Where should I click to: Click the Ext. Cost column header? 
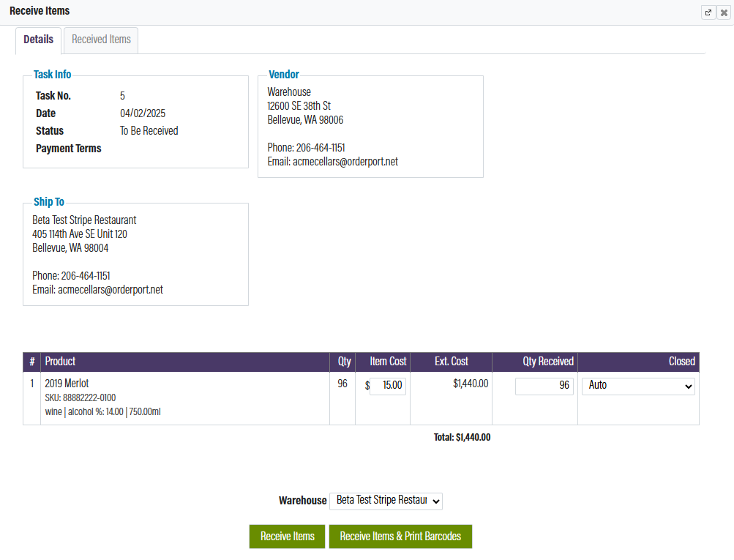(x=451, y=362)
